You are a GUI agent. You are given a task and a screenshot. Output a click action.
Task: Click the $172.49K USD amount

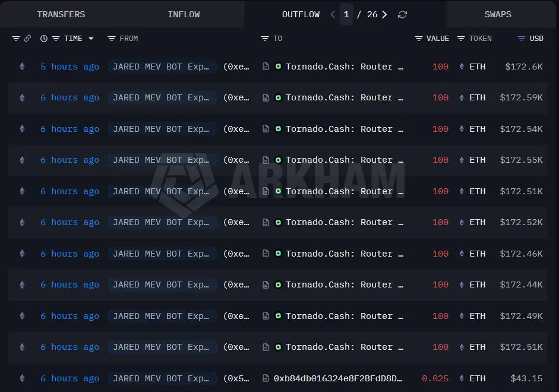(521, 316)
